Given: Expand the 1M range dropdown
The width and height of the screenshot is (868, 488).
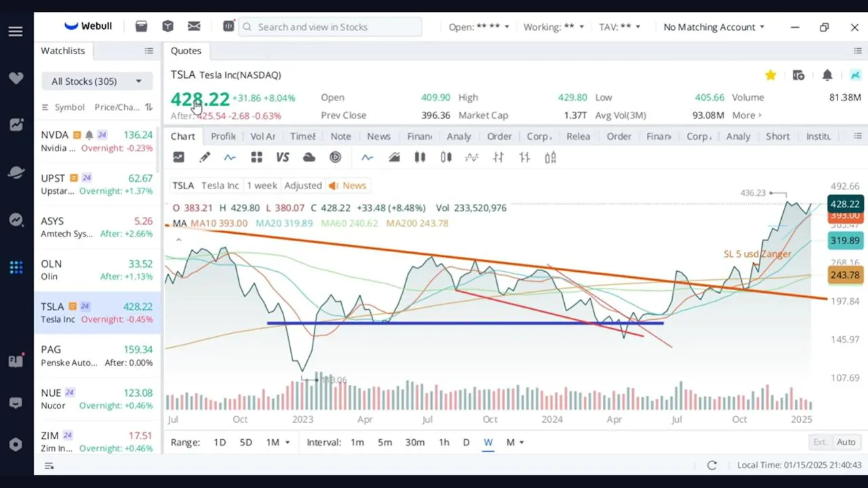Looking at the screenshot, I should pyautogui.click(x=277, y=443).
